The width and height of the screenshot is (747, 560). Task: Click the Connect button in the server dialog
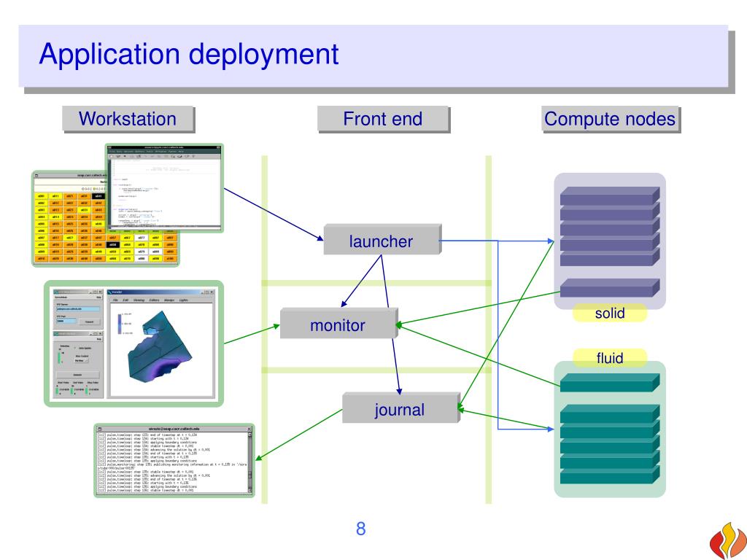90,322
